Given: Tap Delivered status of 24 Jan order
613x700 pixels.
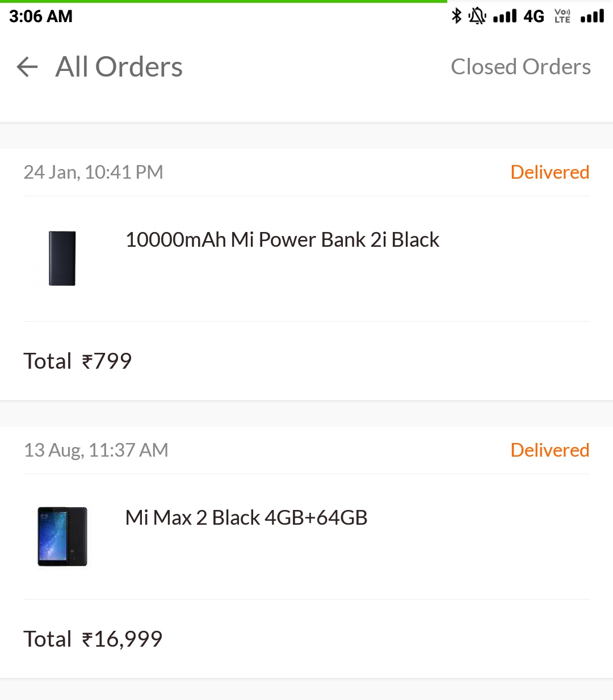Looking at the screenshot, I should pos(549,172).
